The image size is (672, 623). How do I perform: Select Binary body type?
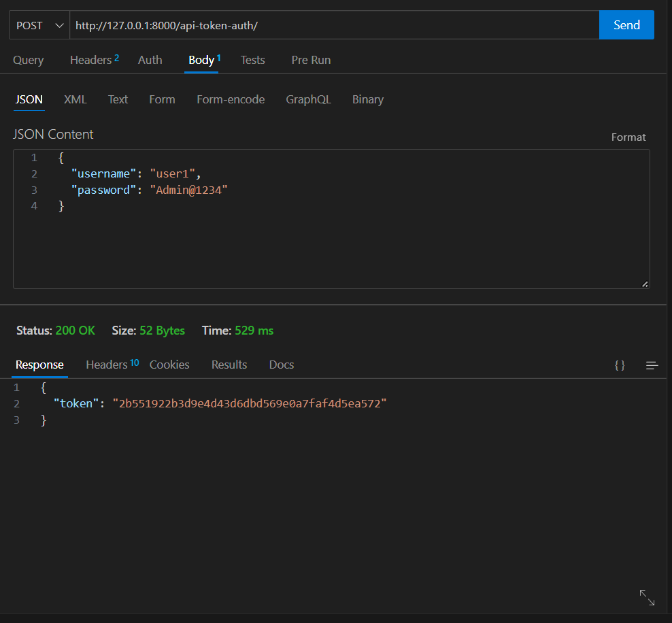pos(368,99)
